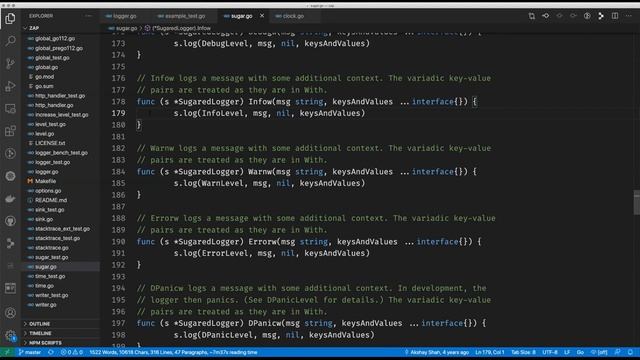Open stacktrace_ext_test.go in the explorer

(x=60, y=229)
